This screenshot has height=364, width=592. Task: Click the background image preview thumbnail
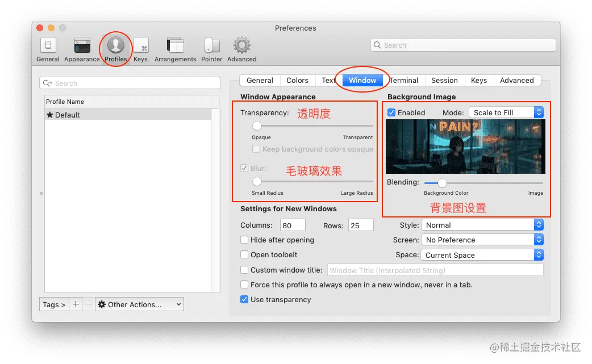(465, 147)
